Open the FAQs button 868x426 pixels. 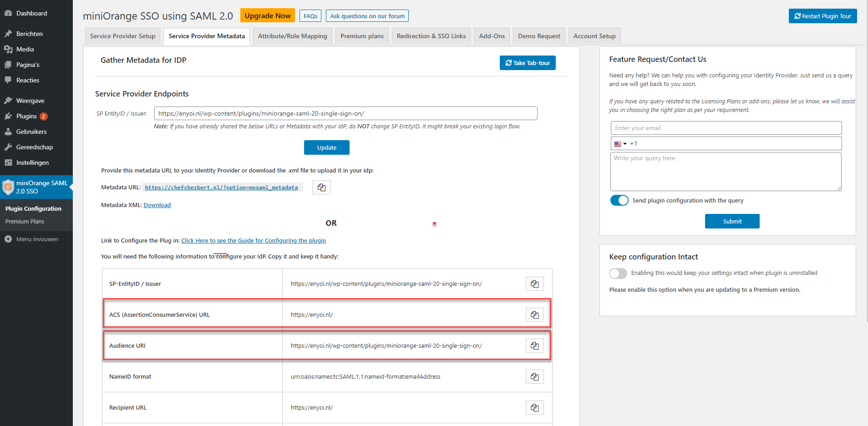310,16
